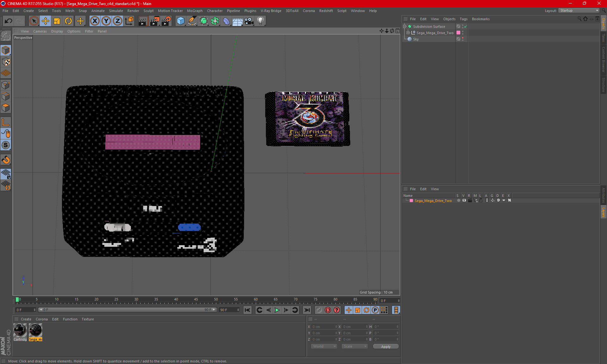The height and width of the screenshot is (364, 607).
Task: Play the animation forward
Action: pyautogui.click(x=277, y=310)
